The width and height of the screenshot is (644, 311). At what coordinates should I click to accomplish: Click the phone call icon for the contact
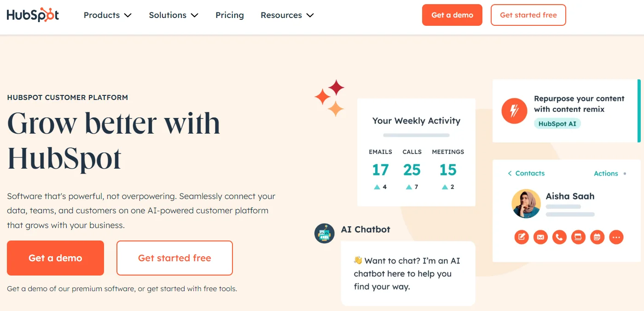pyautogui.click(x=559, y=237)
